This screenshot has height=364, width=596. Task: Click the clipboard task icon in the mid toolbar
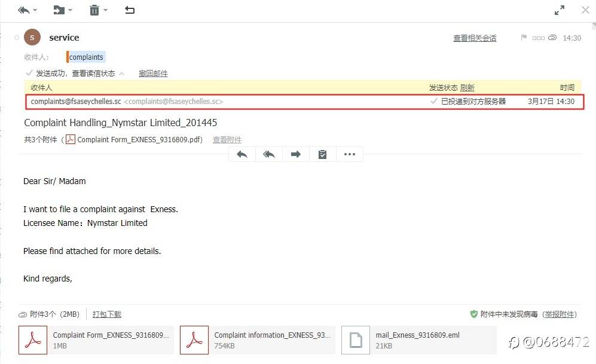322,154
